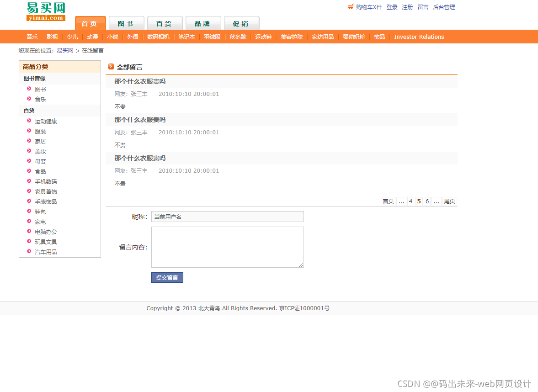Click the 昵称 input field

228,217
